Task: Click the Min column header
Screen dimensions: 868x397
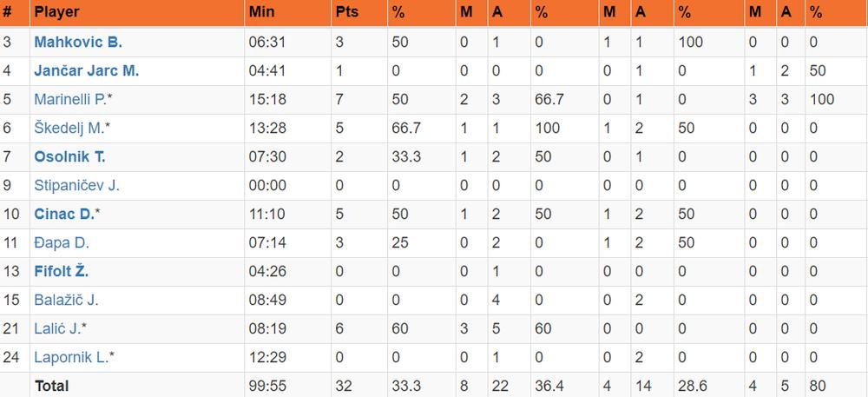Action: 261,13
